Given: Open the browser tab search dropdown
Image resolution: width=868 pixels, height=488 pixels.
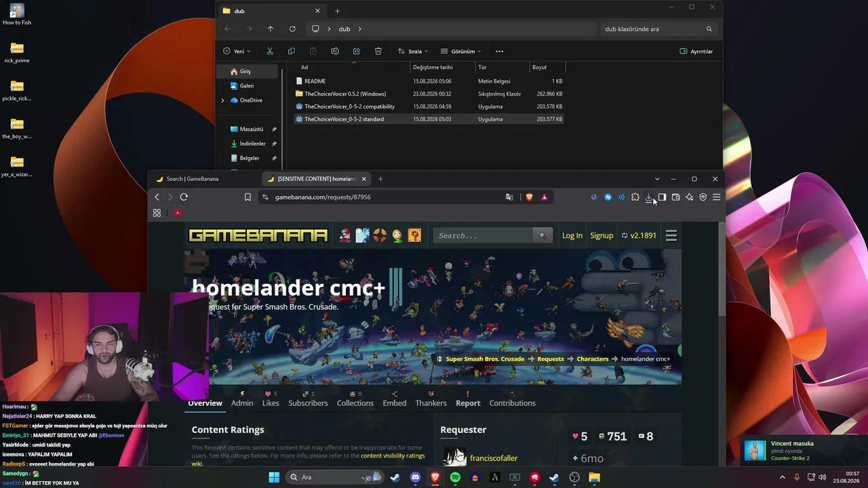Looking at the screenshot, I should [x=657, y=179].
